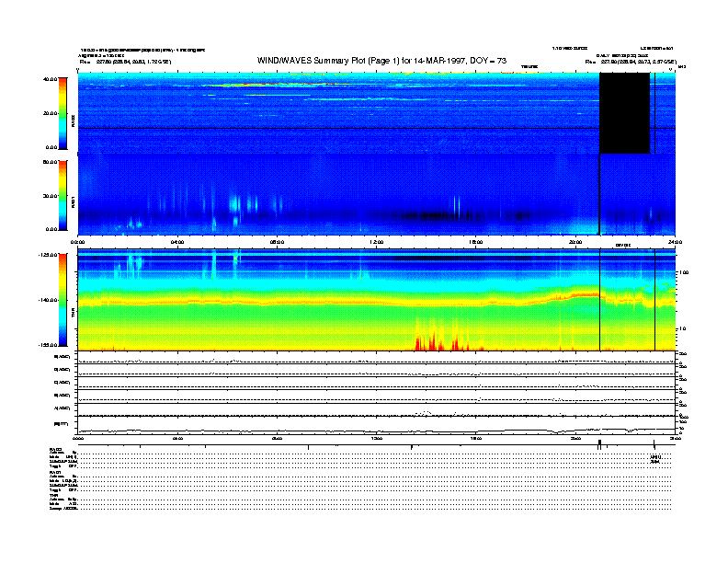Viewport: 728px width, 563px height.
Task: Click the 20.00 label on RAD2 color scale
Action: [x=50, y=113]
